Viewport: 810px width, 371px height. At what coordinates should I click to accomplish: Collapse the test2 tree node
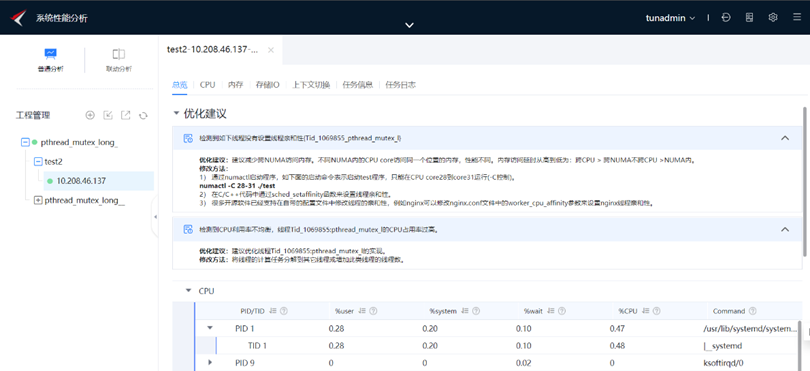pyautogui.click(x=38, y=161)
